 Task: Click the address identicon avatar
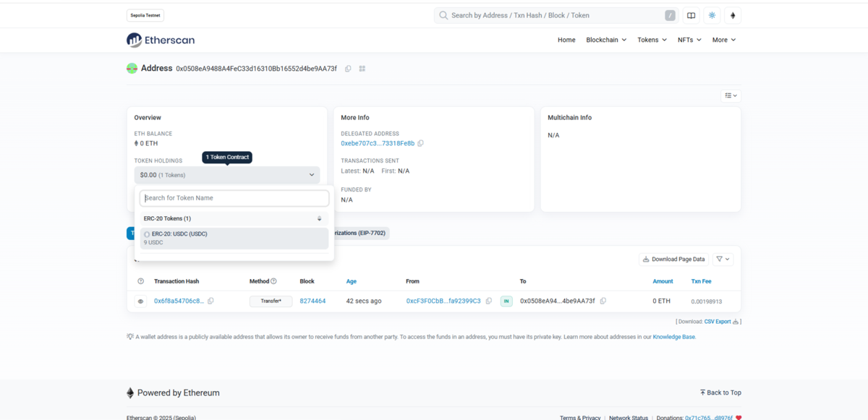tap(132, 69)
